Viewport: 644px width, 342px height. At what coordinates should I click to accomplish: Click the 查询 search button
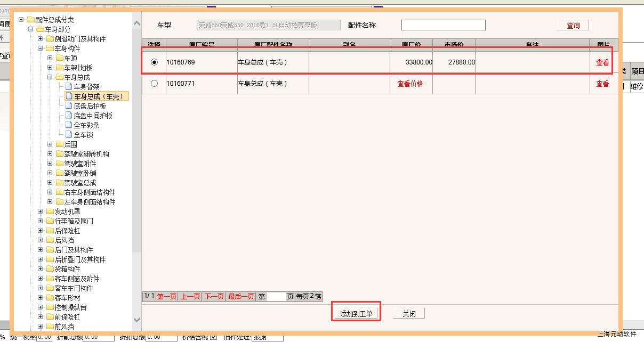click(573, 26)
